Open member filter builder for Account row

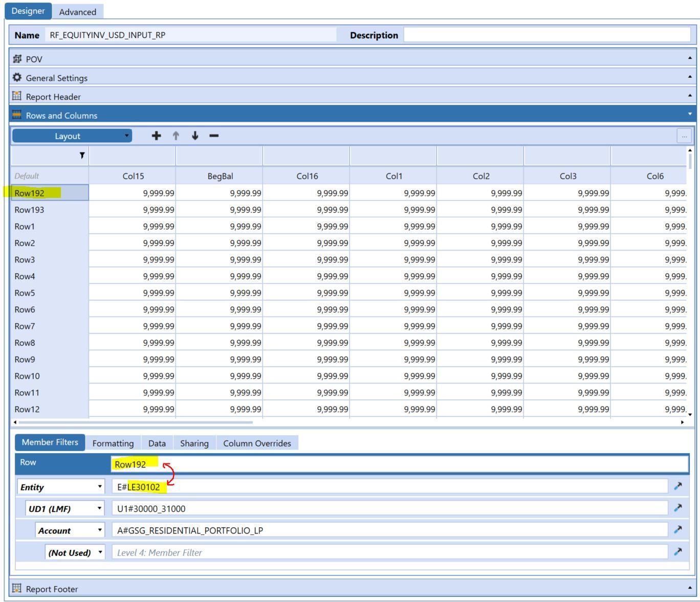coord(678,530)
